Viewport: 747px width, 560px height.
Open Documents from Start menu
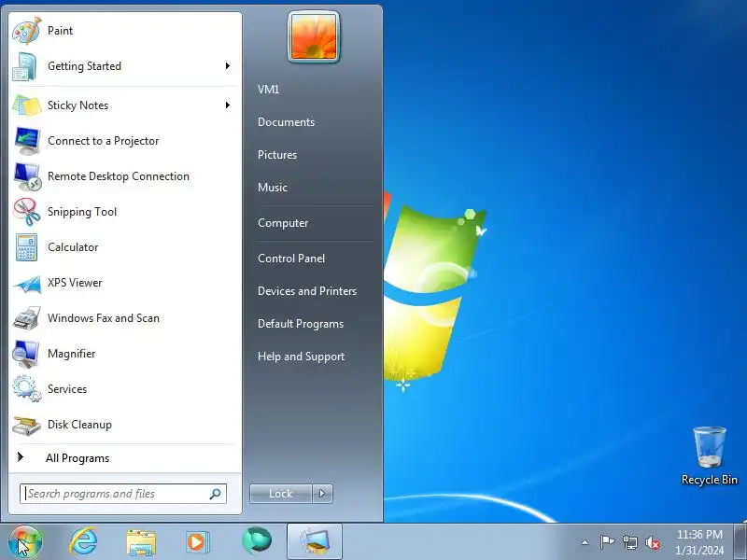pos(287,122)
